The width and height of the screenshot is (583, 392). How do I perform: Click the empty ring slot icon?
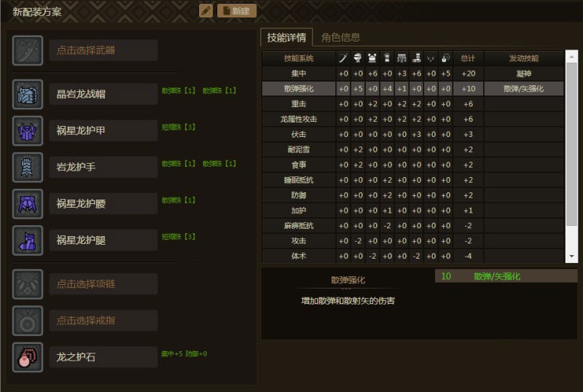pos(28,321)
